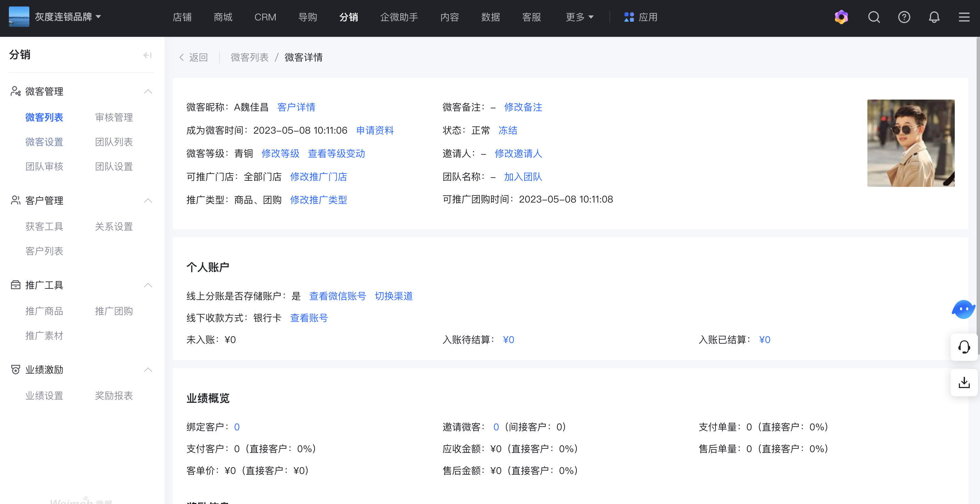Click the 客户管理 section icon

[16, 200]
